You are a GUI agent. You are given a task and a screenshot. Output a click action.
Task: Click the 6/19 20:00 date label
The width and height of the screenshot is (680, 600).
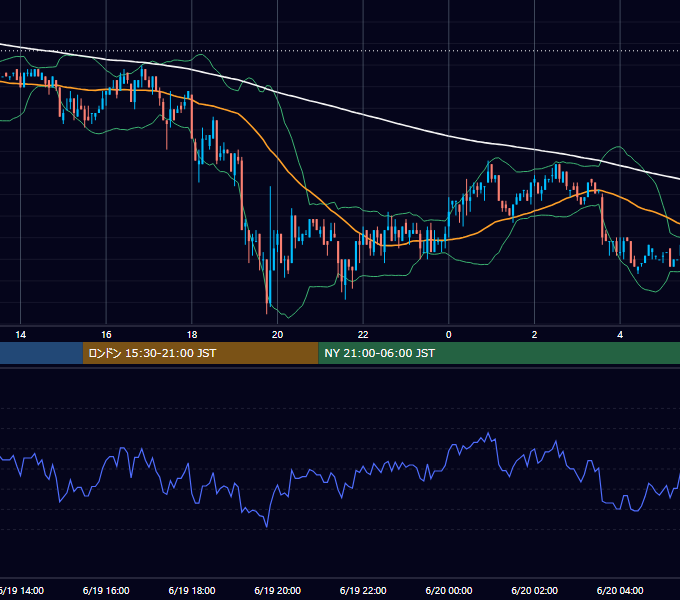point(278,590)
